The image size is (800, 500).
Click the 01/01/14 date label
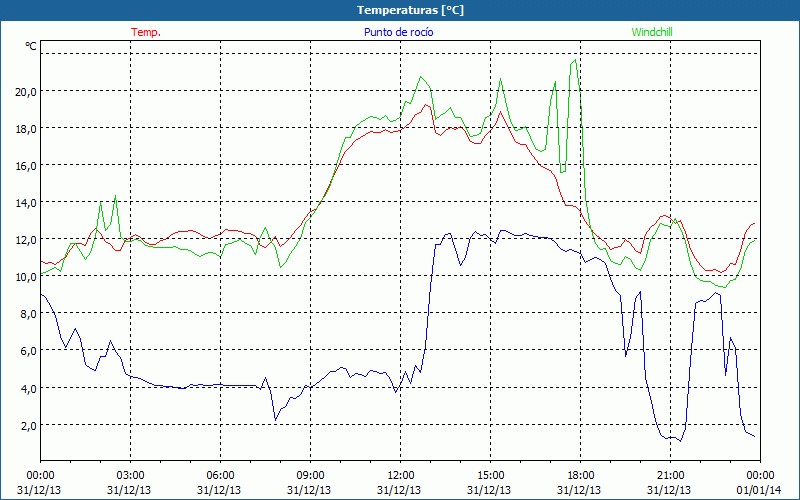(x=759, y=490)
